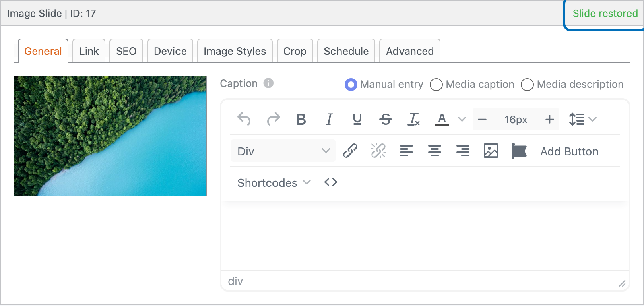
Task: Open the SEO tab
Action: pyautogui.click(x=126, y=51)
